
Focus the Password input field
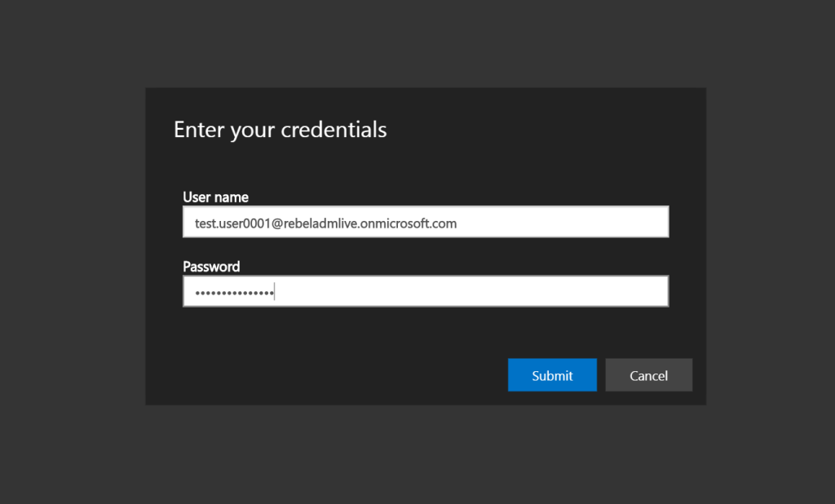[x=426, y=291]
